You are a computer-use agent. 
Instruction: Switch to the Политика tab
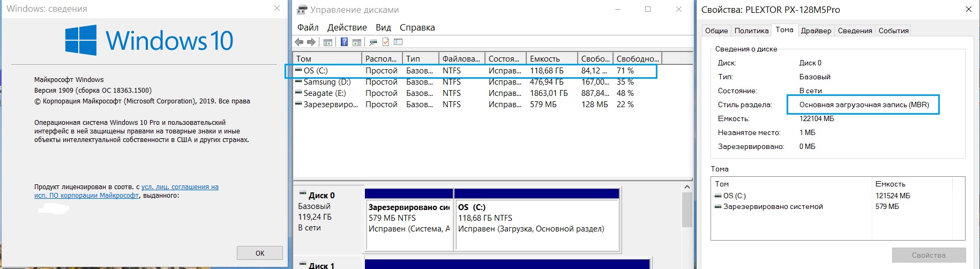tap(751, 31)
